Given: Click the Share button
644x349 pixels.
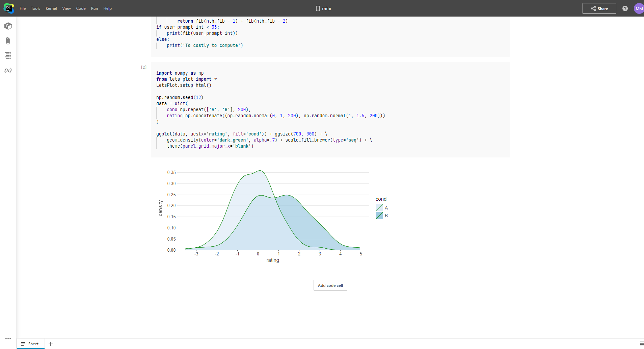Looking at the screenshot, I should pyautogui.click(x=599, y=8).
